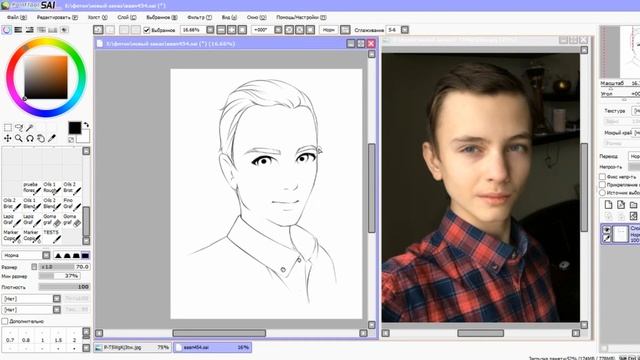Switch to the .sai document tab at 16%

click(x=212, y=347)
